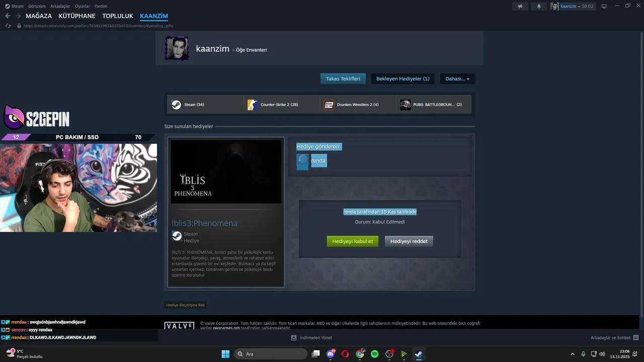This screenshot has height=362, width=644.
Task: Click the kaanzim profile avatar image
Action: [177, 48]
